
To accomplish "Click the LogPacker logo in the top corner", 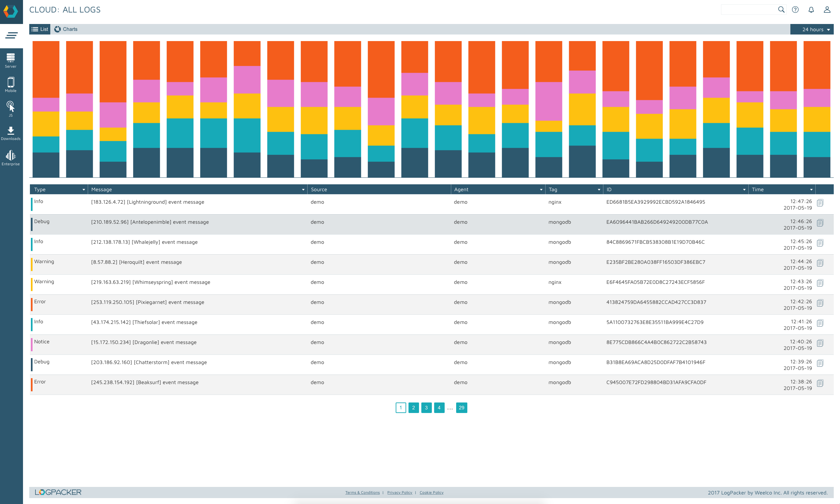I will pos(11,11).
